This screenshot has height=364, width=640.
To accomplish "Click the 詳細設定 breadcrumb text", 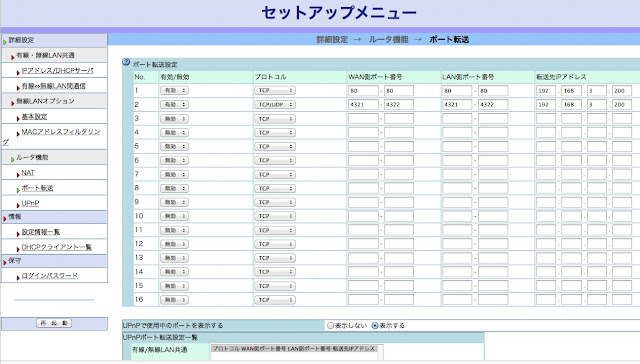I will point(332,40).
